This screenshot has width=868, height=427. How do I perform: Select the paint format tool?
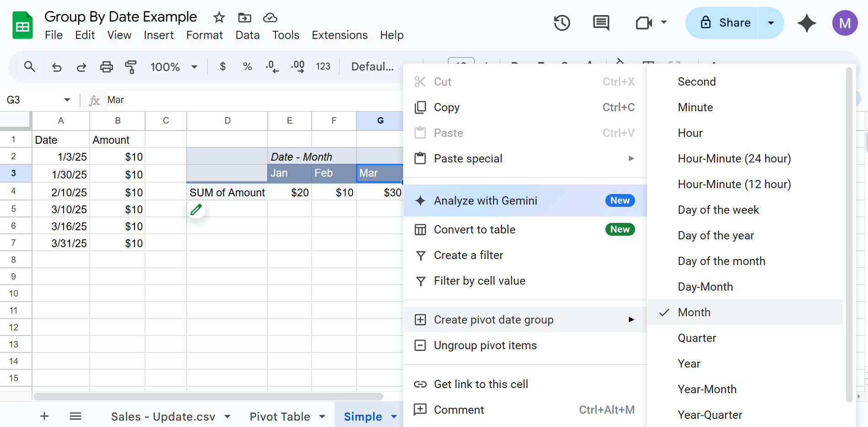click(131, 67)
